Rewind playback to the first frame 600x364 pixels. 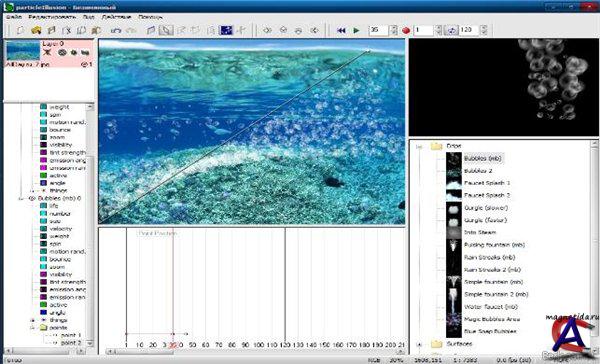pos(341,30)
